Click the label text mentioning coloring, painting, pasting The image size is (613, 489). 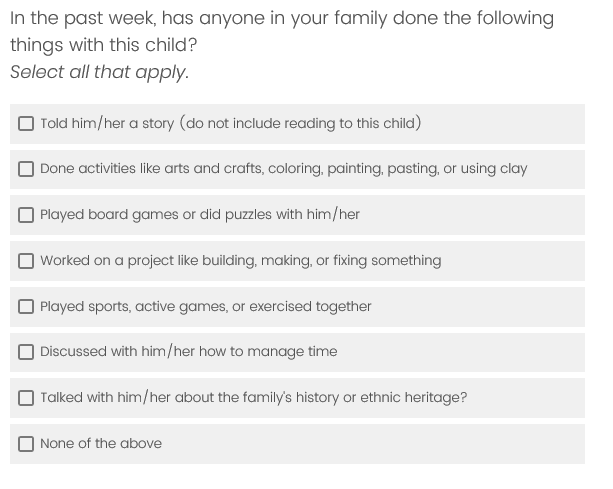point(283,169)
